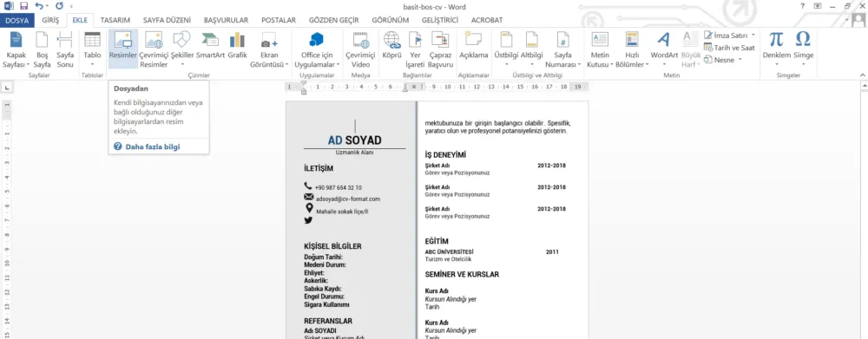
Task: Click the +90 987 654 32 10 phone number
Action: [339, 187]
